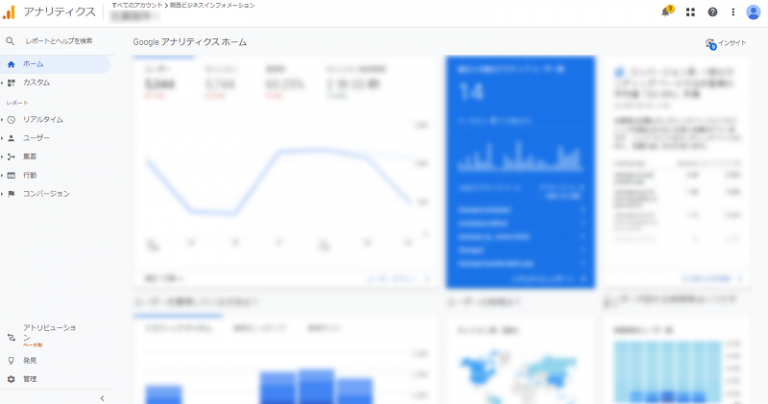768x404 pixels.
Task: Open the help question mark icon
Action: (712, 12)
